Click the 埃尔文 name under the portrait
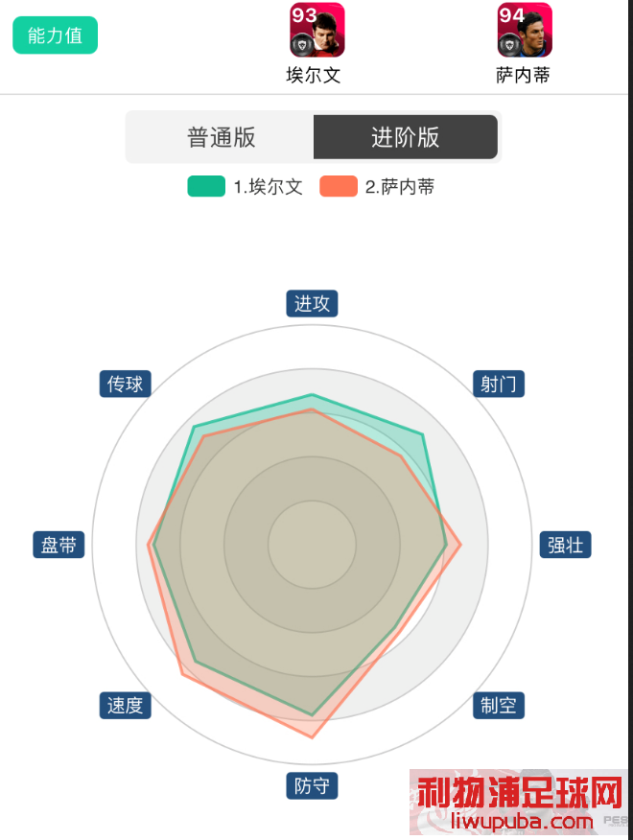Viewport: 633px width, 840px height. 314,75
